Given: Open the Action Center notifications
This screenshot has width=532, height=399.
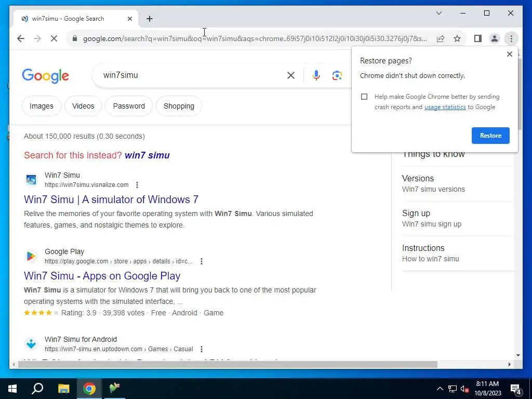Looking at the screenshot, I should (516, 389).
